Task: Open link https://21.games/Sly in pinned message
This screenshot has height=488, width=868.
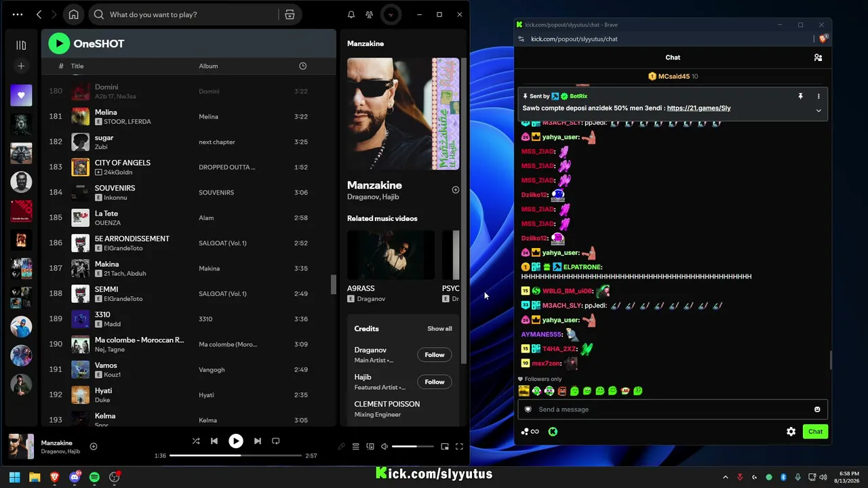Action: (698, 108)
